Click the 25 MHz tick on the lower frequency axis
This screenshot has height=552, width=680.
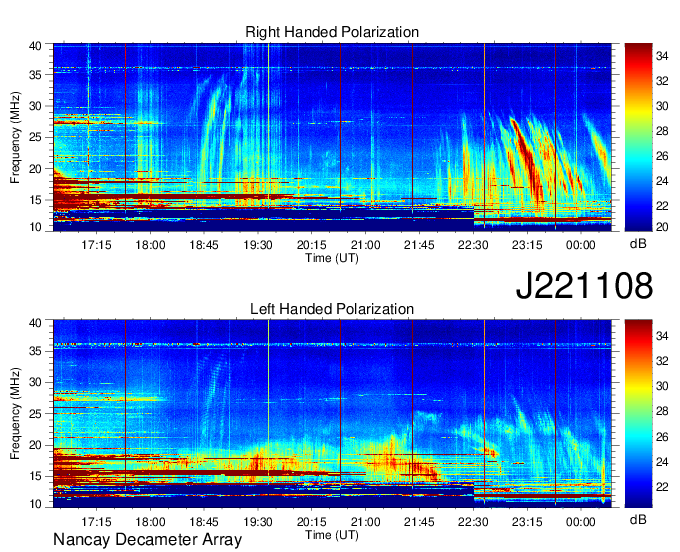[35, 414]
